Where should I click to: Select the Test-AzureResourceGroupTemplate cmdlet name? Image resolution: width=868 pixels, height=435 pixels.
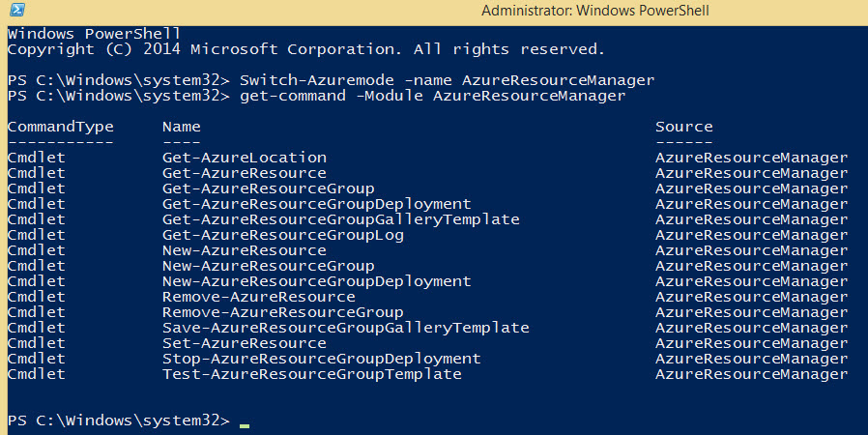tap(312, 375)
